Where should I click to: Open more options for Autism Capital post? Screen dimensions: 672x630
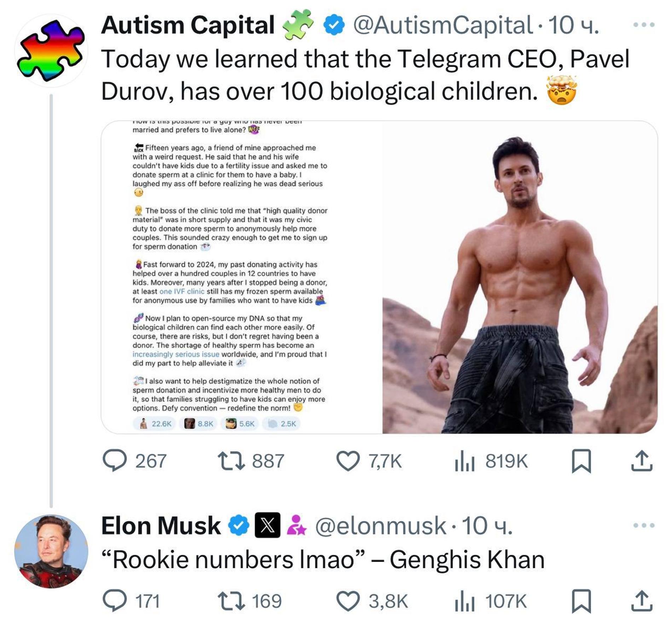(644, 25)
